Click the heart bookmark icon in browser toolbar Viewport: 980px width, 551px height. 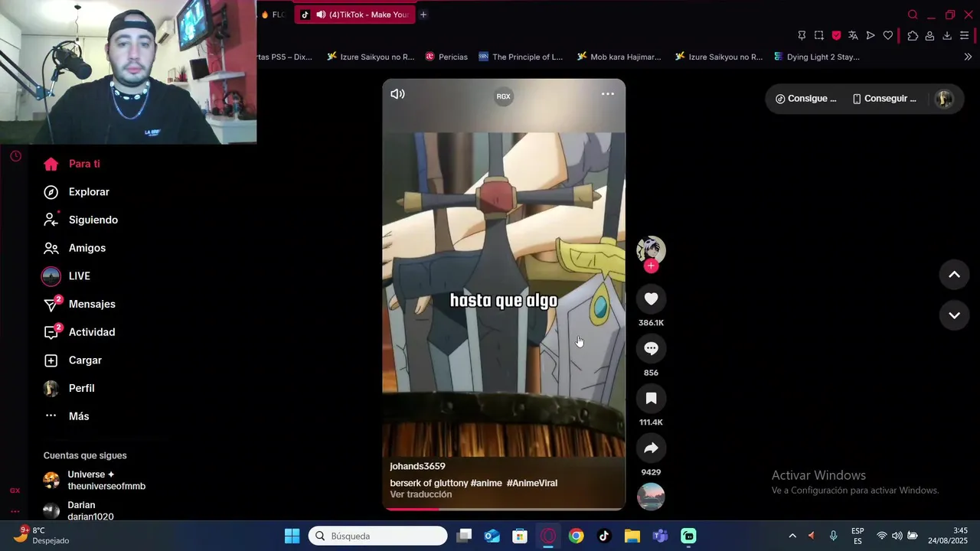887,35
